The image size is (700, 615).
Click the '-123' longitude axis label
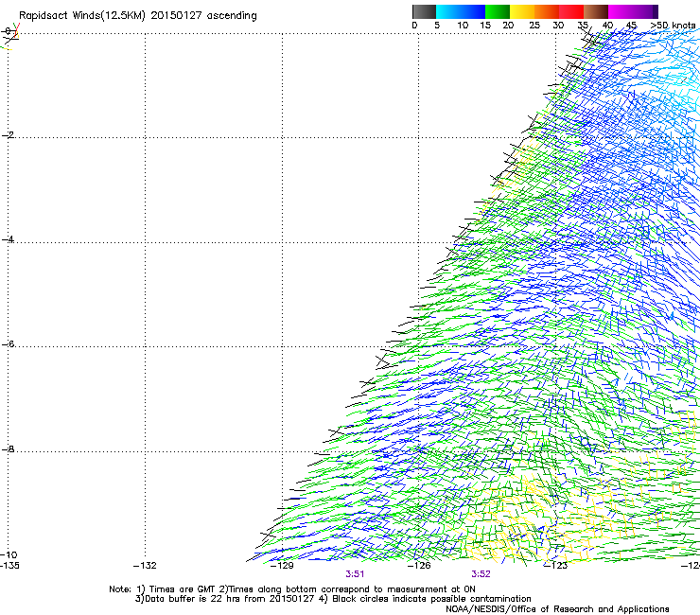(x=556, y=566)
